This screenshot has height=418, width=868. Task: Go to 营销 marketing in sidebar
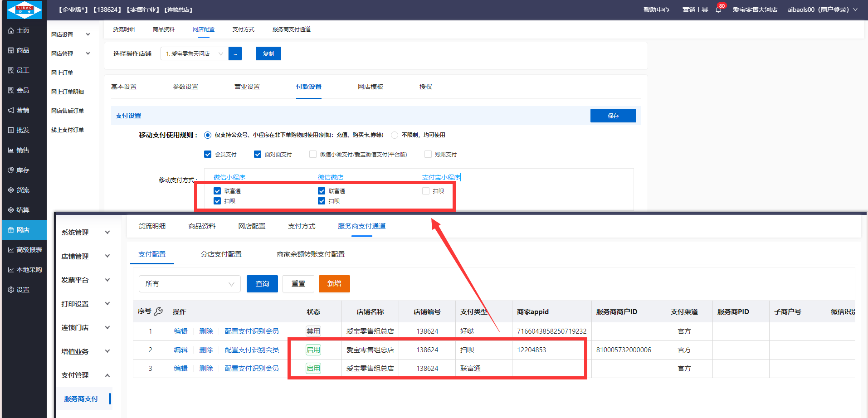coord(19,110)
